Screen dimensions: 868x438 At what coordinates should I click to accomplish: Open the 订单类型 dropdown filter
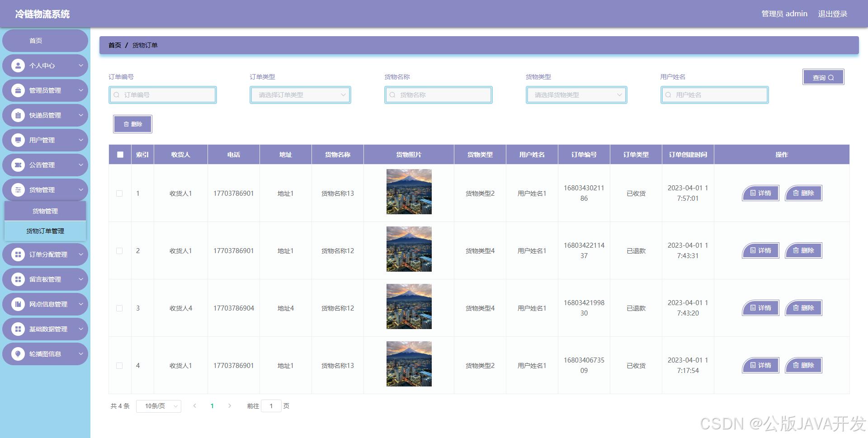tap(300, 95)
